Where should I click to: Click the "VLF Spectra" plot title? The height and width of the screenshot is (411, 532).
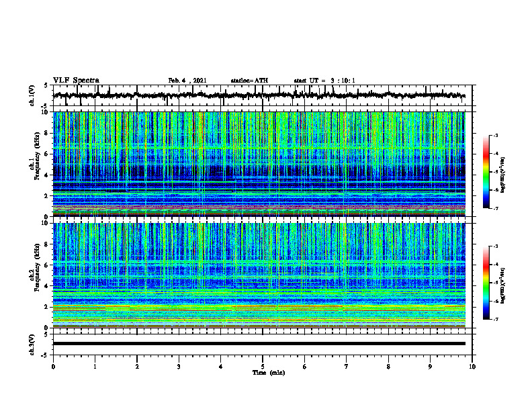76,81
